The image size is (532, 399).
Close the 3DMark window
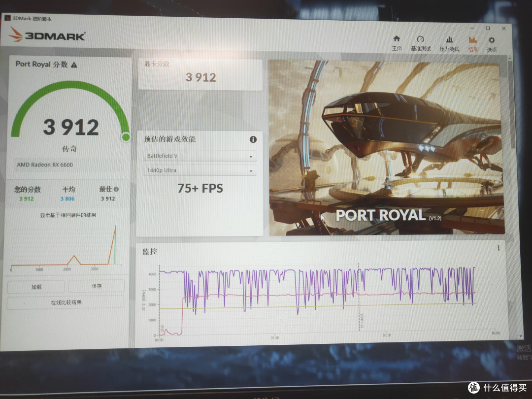click(x=504, y=29)
